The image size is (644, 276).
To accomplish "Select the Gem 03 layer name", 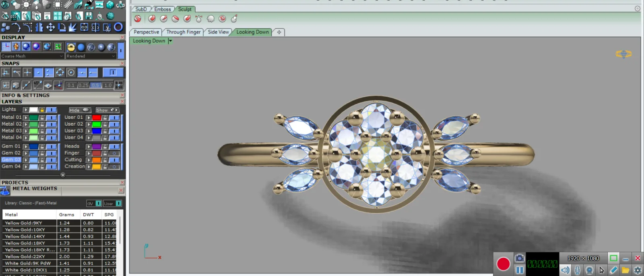I will click(x=11, y=160).
